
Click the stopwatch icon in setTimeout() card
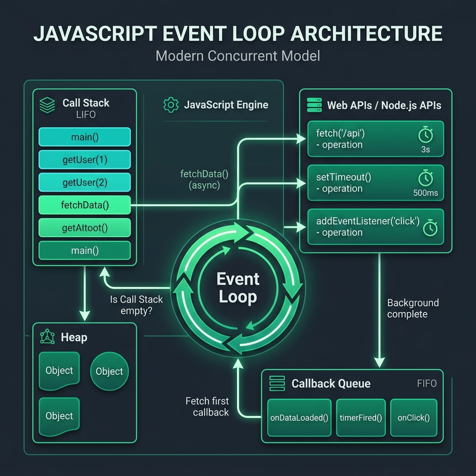(426, 178)
